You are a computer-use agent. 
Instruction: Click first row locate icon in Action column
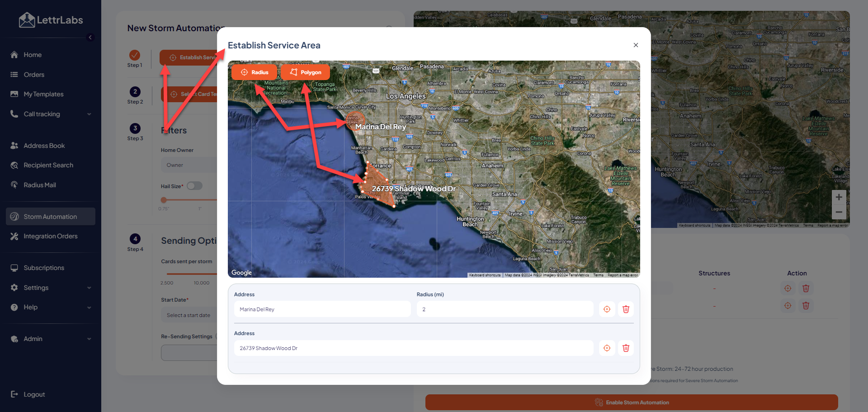pos(788,288)
